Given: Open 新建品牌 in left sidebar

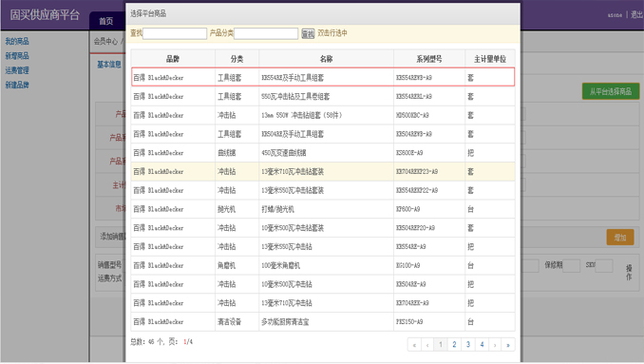Looking at the screenshot, I should point(17,85).
